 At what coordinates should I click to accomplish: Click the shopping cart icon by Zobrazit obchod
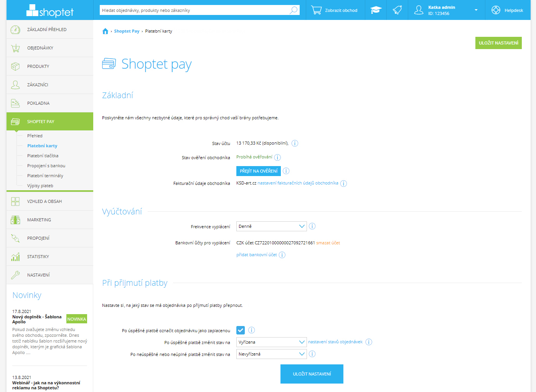[316, 10]
